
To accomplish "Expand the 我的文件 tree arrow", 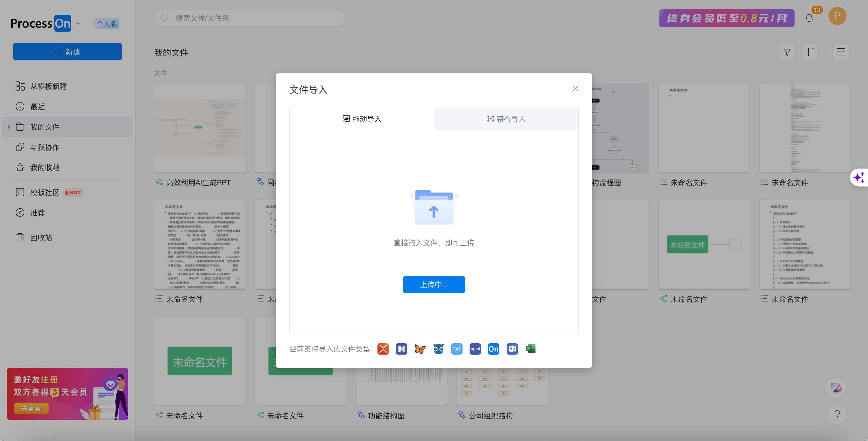I will (9, 127).
